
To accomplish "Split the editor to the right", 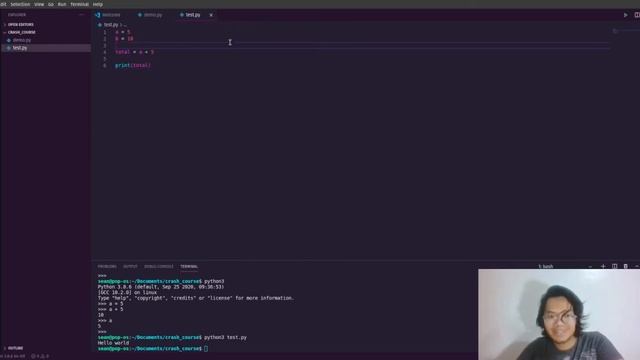I will click(x=637, y=15).
